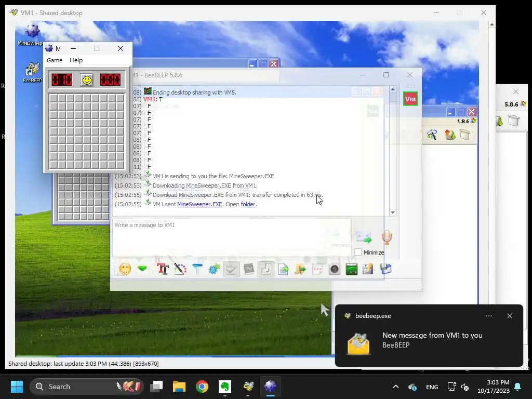
Task: Open the emoticons smiley in BeeBEEP toolbar
Action: pos(125,269)
